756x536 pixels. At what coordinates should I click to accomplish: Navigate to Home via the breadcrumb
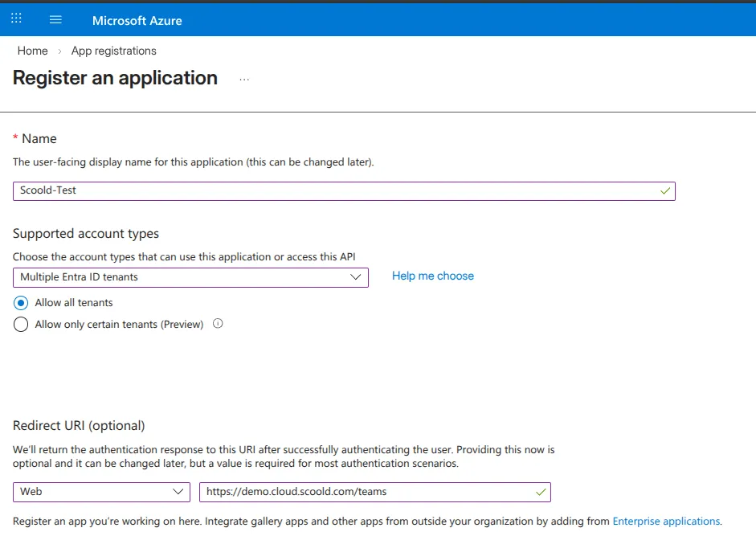(32, 50)
